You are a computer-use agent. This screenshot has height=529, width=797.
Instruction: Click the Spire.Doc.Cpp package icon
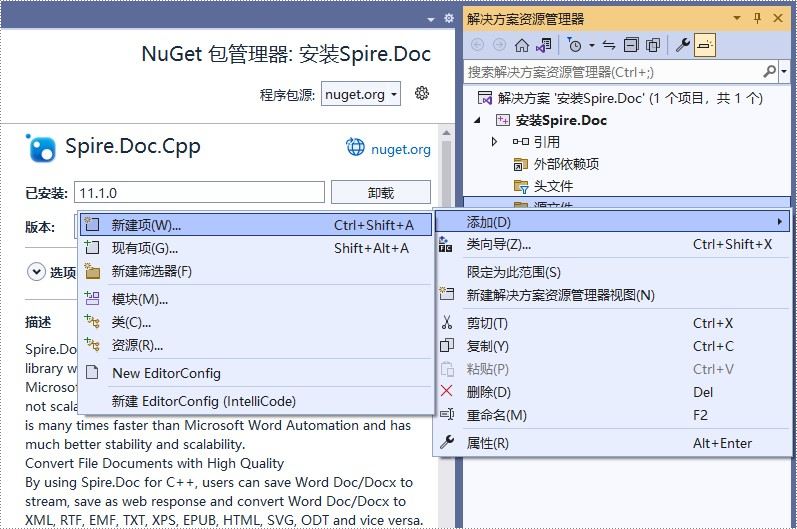tap(41, 148)
